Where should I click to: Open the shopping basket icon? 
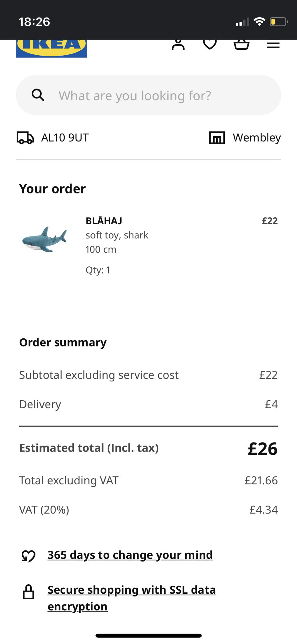click(x=241, y=44)
